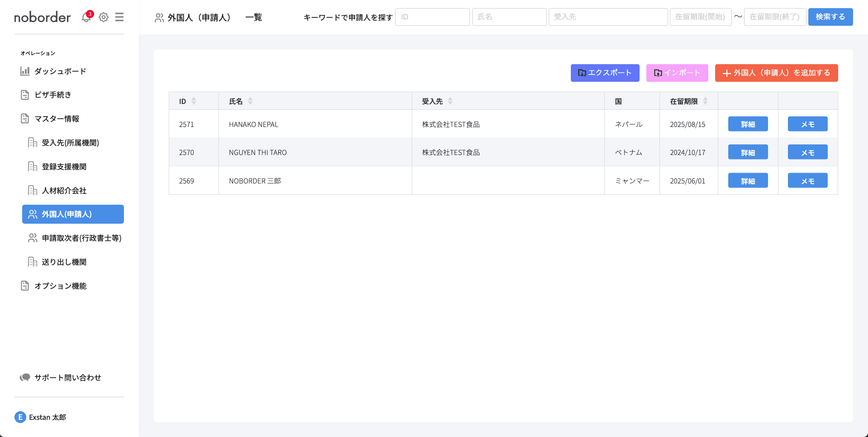Click the 受入先(所属機関) building icon

pyautogui.click(x=33, y=143)
